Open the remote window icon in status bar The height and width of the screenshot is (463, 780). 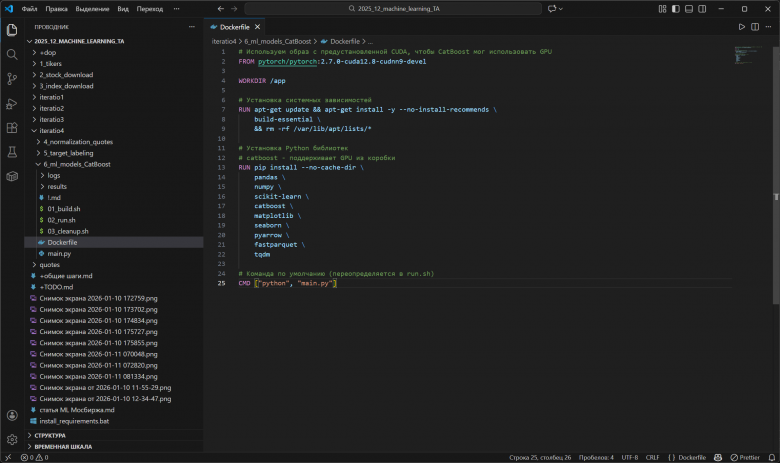coord(8,458)
